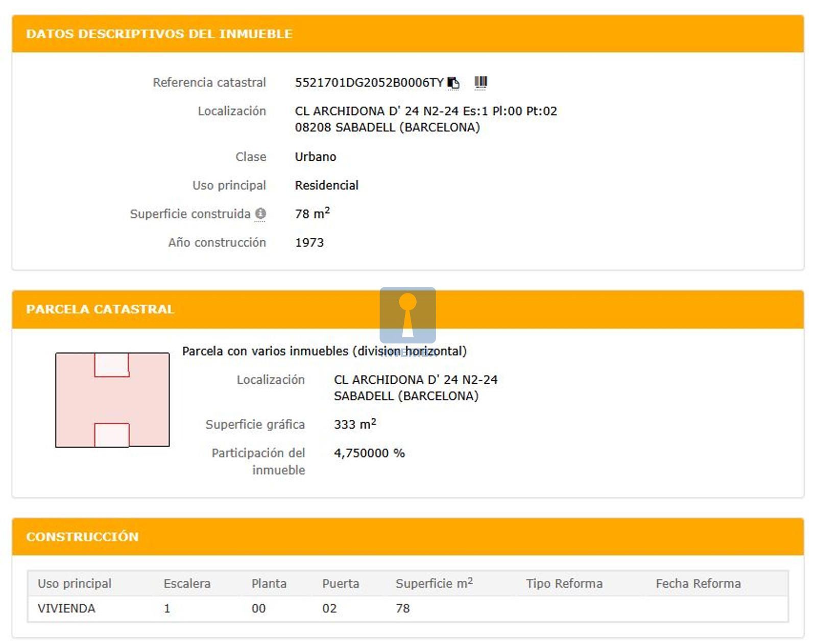Screen dimensions: 817x644
Task: Click the Uso principal column header
Action: (75, 584)
